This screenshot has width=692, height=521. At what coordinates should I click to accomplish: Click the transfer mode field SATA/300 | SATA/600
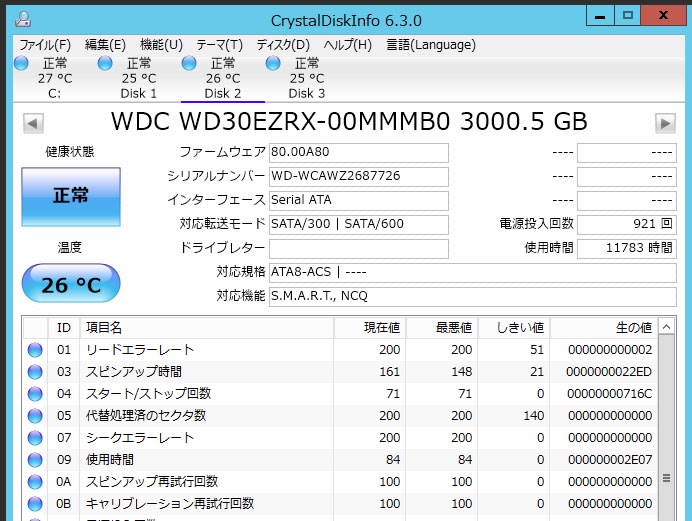pos(359,224)
